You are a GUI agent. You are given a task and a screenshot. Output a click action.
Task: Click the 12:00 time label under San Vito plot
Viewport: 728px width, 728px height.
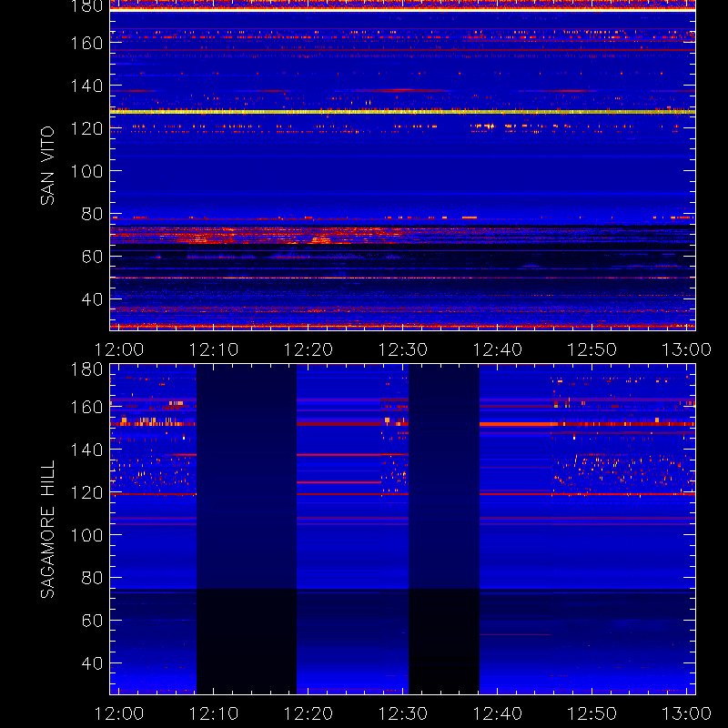pyautogui.click(x=119, y=349)
